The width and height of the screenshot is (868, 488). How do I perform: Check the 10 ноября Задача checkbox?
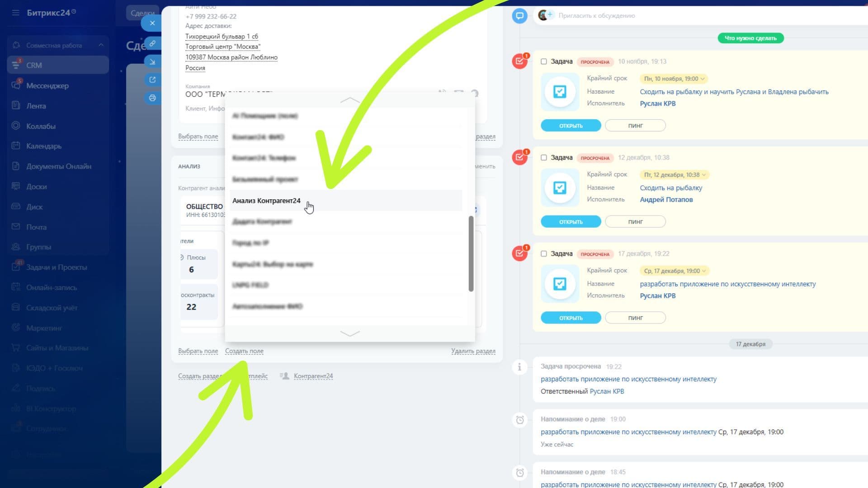544,61
